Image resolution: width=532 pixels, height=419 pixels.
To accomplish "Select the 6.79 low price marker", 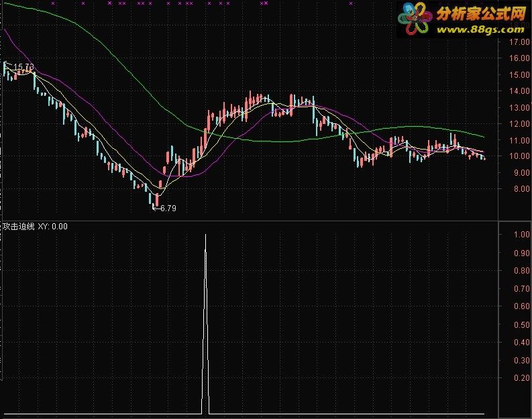I will 168,208.
